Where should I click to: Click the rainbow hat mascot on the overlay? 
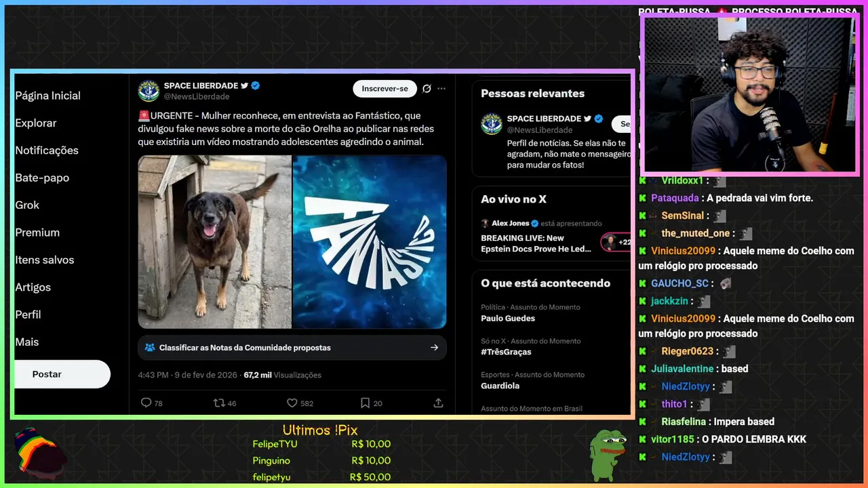pos(41,454)
